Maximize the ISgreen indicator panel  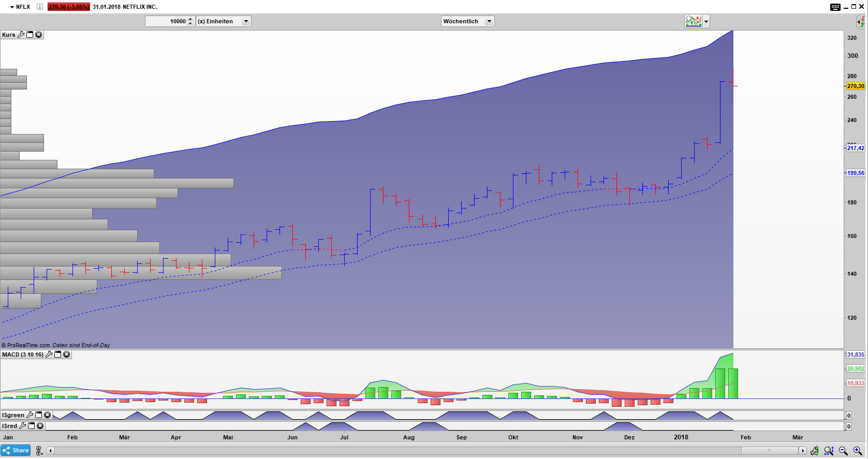click(39, 415)
